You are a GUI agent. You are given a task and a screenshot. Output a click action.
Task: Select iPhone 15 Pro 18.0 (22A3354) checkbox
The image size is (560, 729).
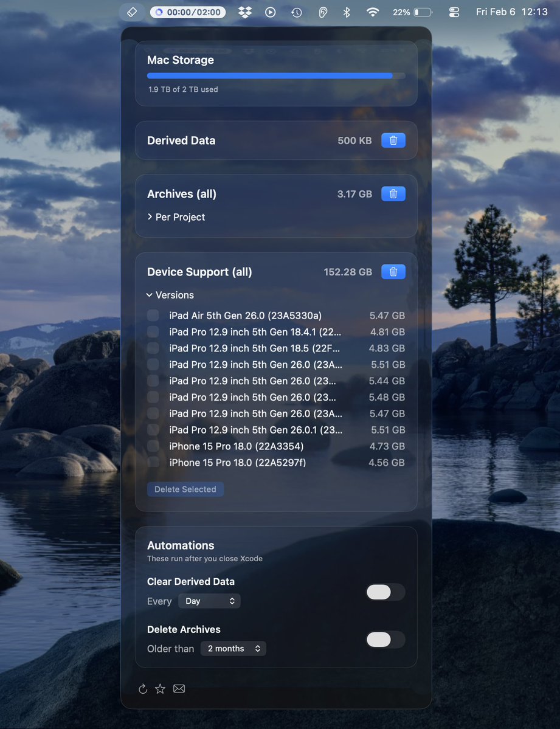[x=153, y=446]
